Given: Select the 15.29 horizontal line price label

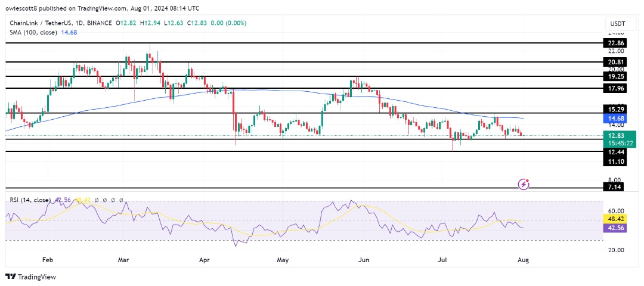Looking at the screenshot, I should point(614,110).
